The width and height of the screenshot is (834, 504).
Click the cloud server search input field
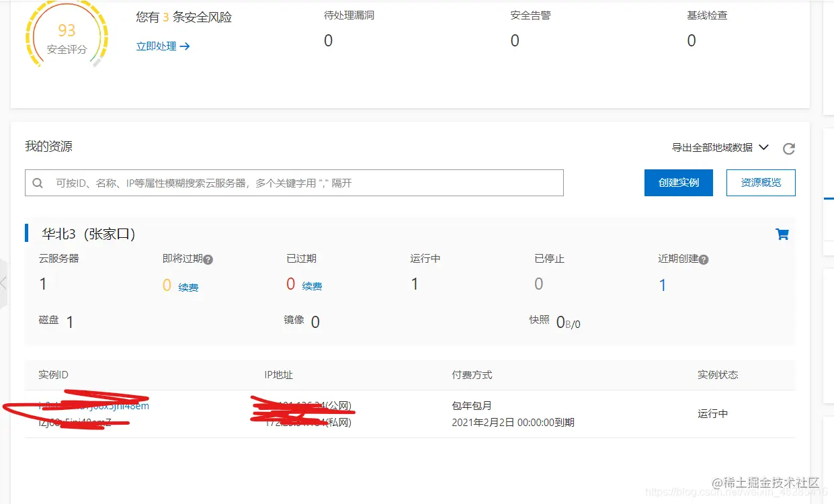[296, 182]
